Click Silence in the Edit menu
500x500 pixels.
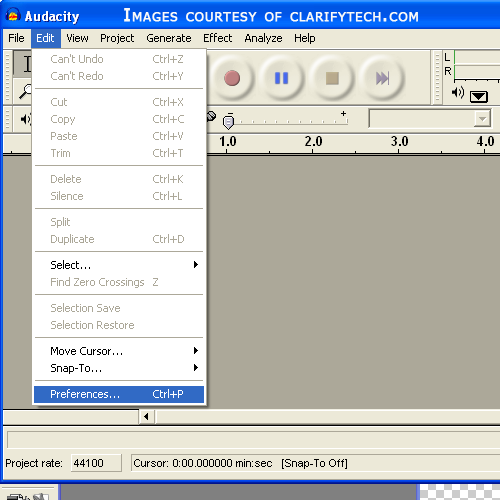(119, 196)
